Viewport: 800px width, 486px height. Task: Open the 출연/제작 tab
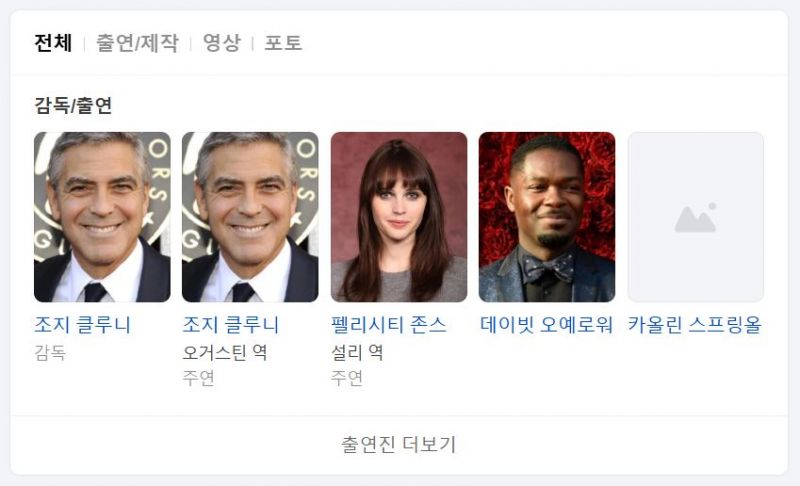tap(137, 43)
